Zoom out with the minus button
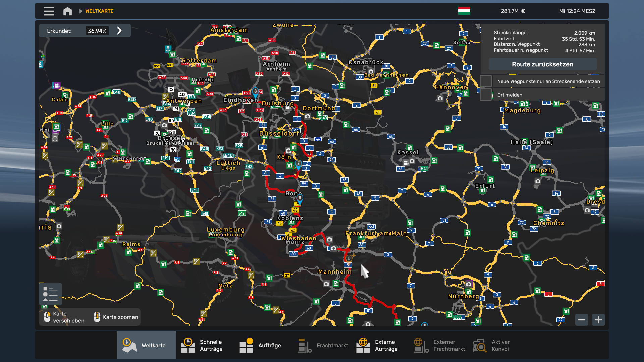 tap(582, 320)
